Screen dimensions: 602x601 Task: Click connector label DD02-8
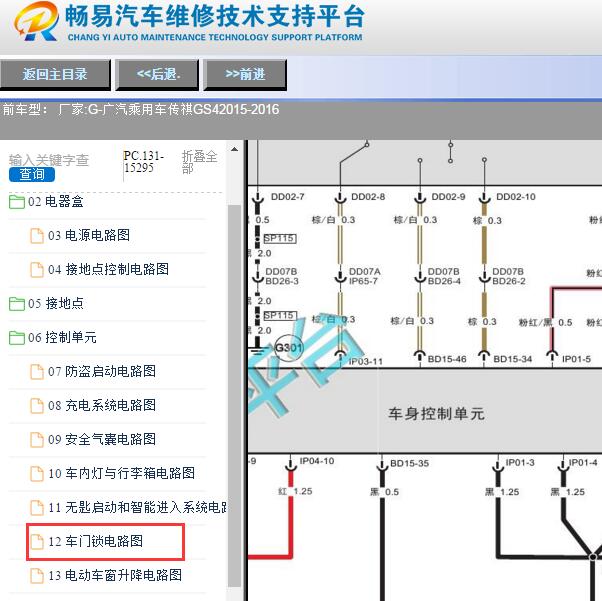368,197
